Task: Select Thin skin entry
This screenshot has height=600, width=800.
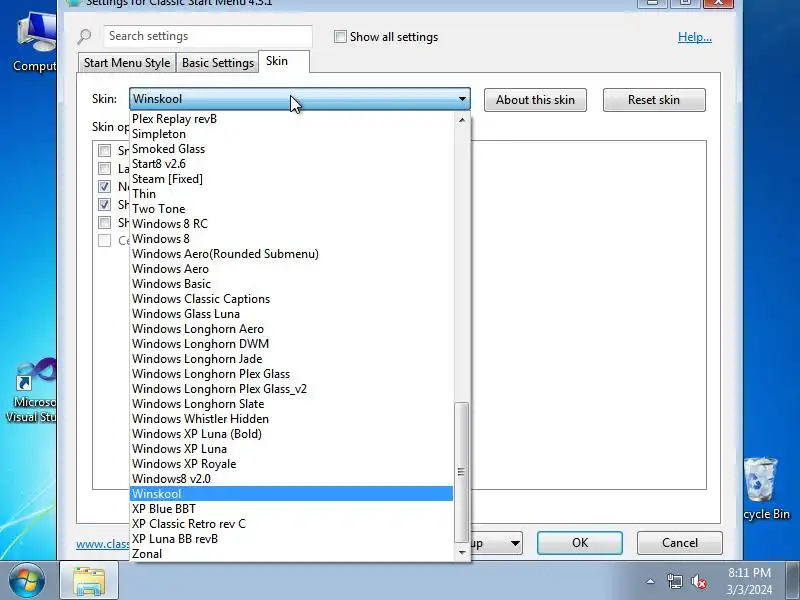Action: tap(292, 194)
